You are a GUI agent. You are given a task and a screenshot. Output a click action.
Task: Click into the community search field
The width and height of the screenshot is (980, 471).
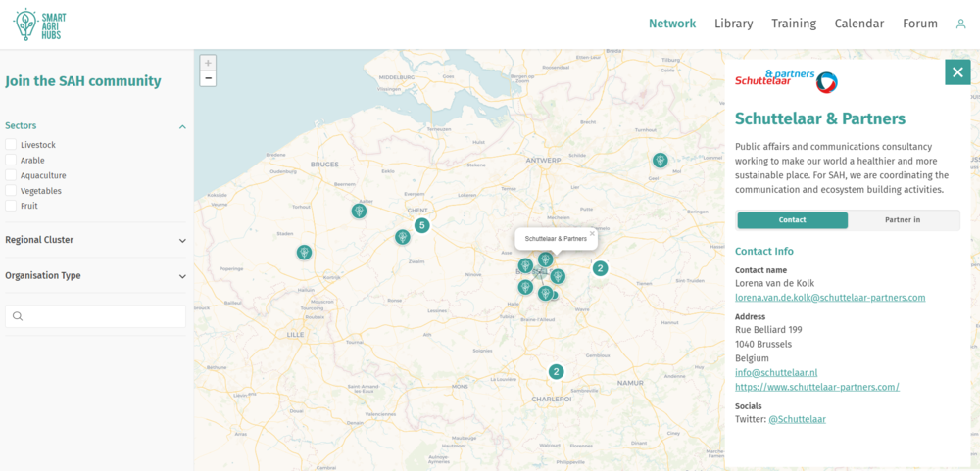(96, 316)
